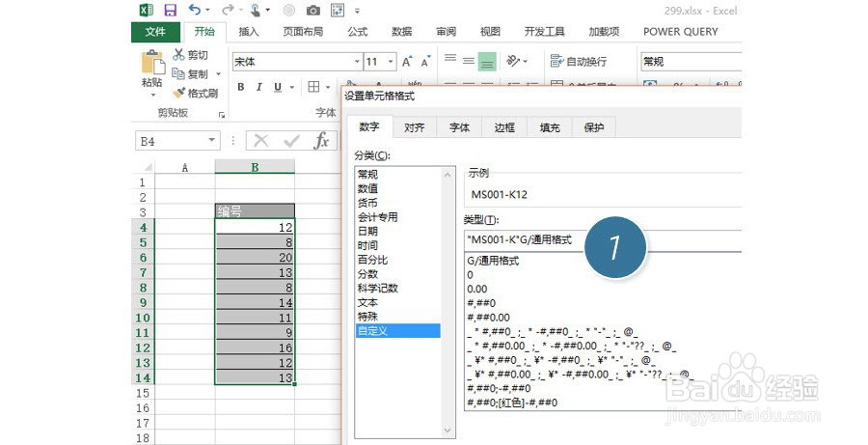Click the Undo arrow icon
The width and height of the screenshot is (868, 445).
(x=194, y=10)
